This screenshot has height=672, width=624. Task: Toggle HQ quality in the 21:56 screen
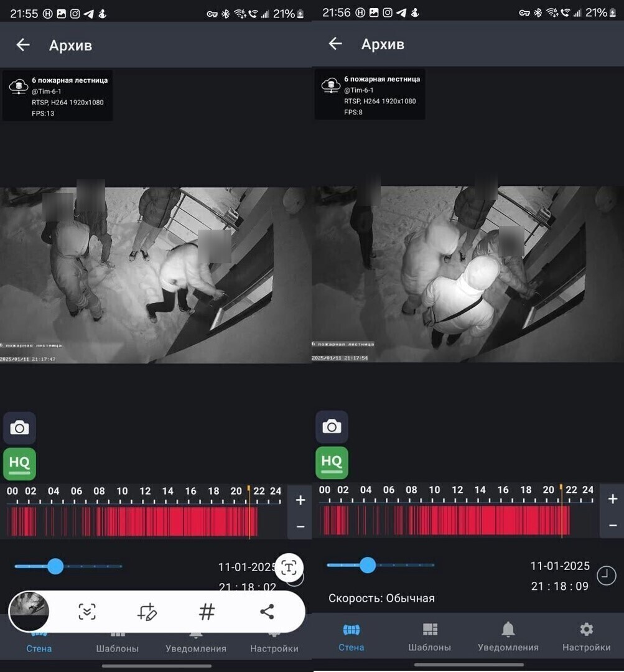click(x=332, y=463)
